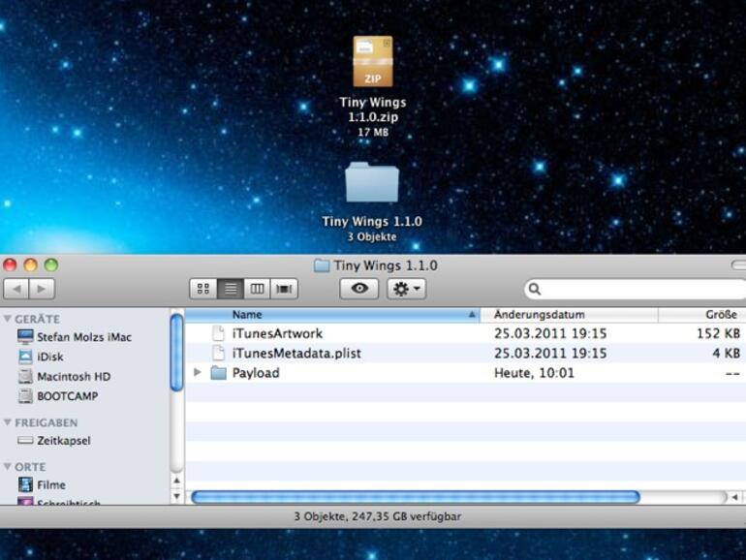The width and height of the screenshot is (746, 560).
Task: Click the 25.03.2011 19:15 date of iTunesArtwork
Action: pyautogui.click(x=550, y=333)
